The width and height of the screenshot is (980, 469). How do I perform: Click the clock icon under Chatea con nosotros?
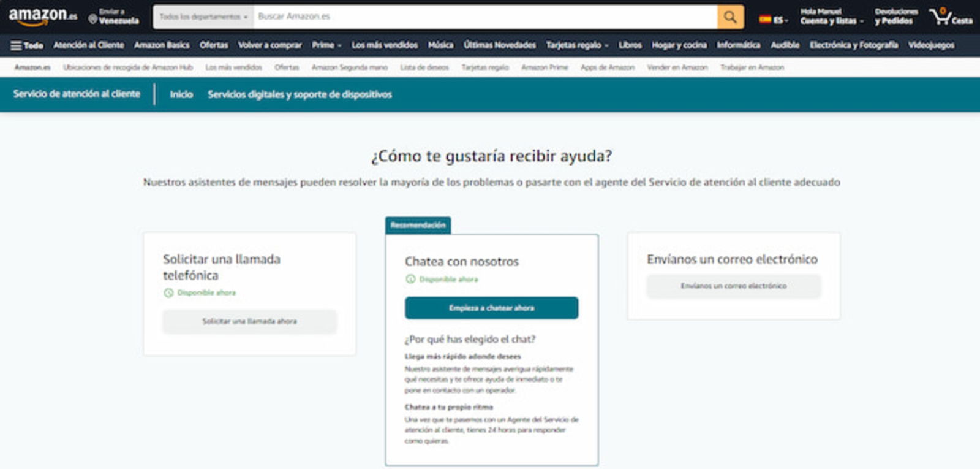[x=410, y=279]
